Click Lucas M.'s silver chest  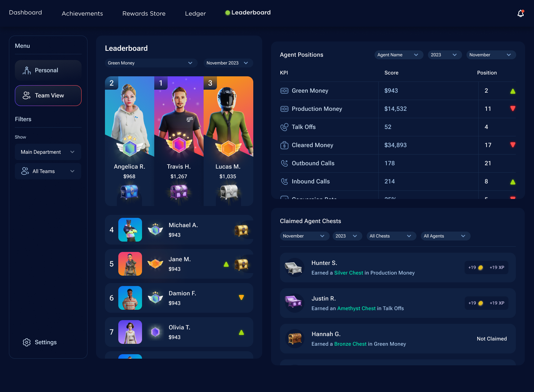click(x=229, y=192)
